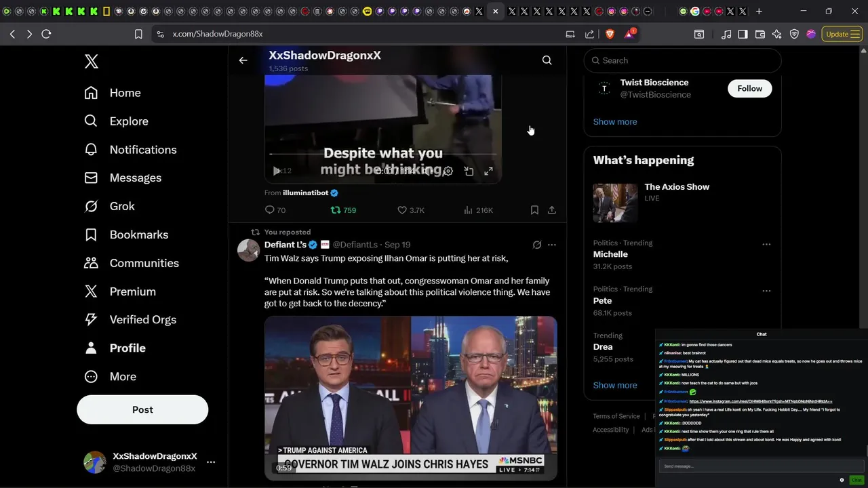Click the Defiant L's author name
868x488 pixels.
(x=285, y=245)
